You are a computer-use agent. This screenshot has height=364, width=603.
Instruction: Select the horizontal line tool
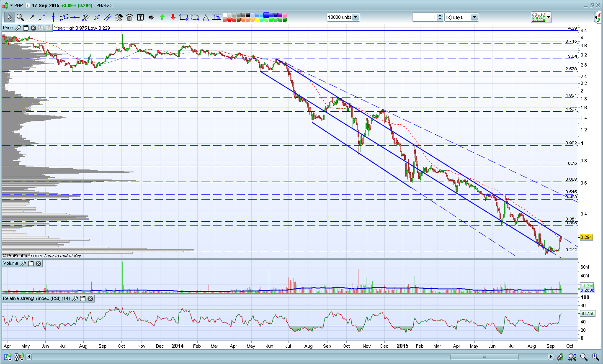click(75, 17)
